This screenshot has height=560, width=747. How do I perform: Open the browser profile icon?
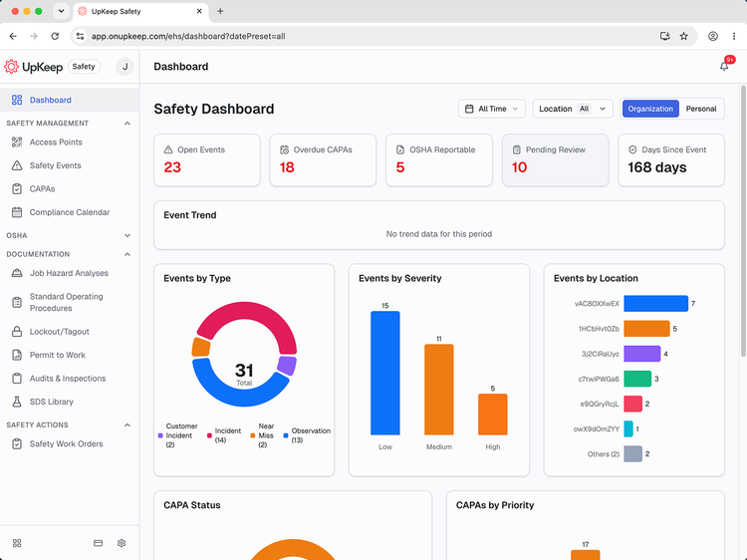click(713, 36)
